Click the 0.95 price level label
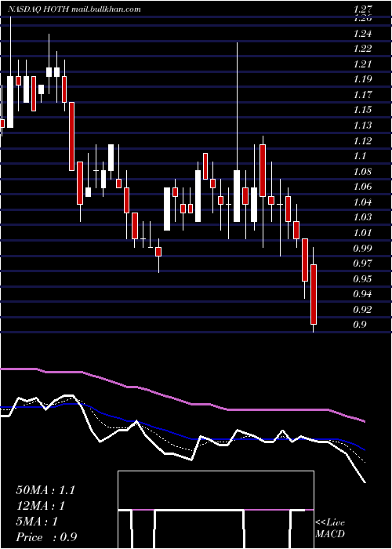The image size is (392, 549). (x=362, y=279)
